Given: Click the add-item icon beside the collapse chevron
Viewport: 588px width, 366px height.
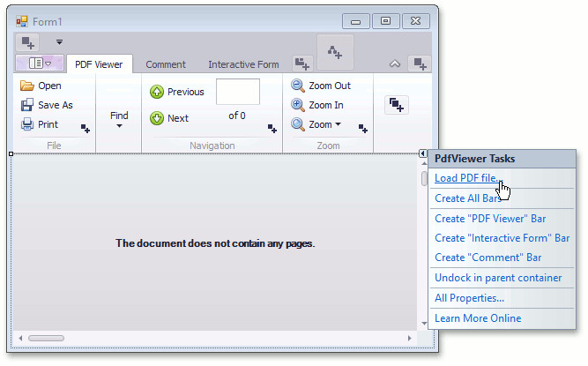Looking at the screenshot, I should pyautogui.click(x=420, y=63).
